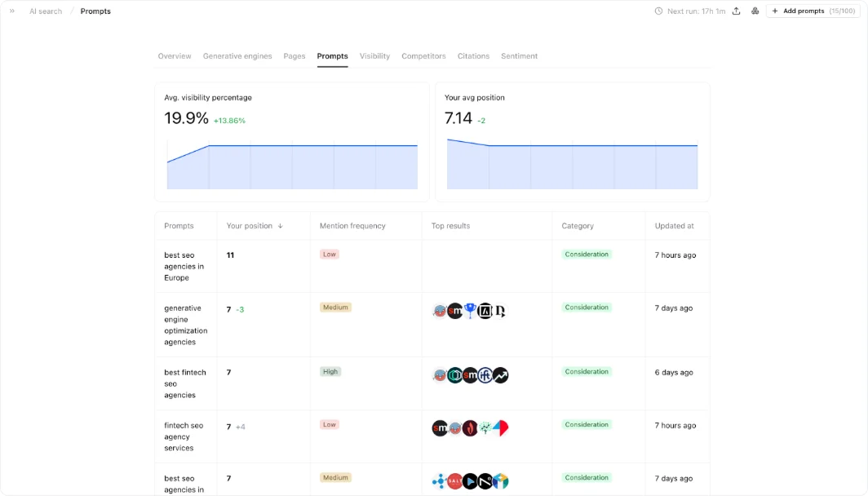Go to AI search breadcrumb

tap(46, 11)
